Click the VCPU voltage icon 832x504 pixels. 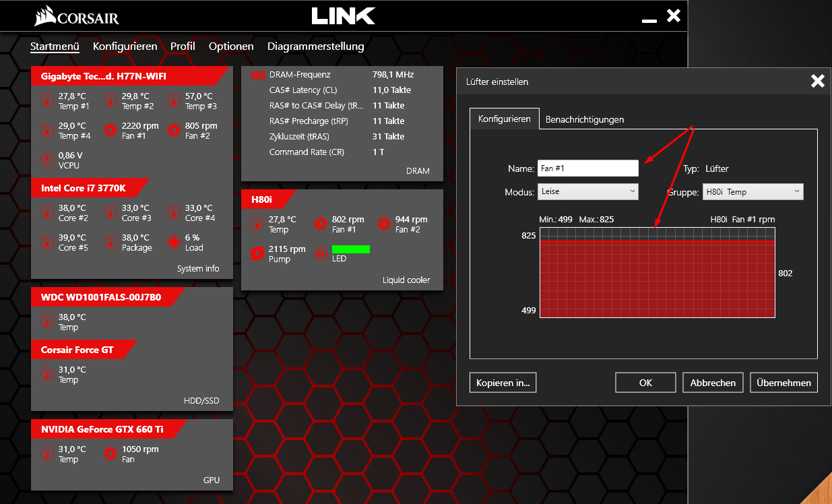pyautogui.click(x=46, y=160)
